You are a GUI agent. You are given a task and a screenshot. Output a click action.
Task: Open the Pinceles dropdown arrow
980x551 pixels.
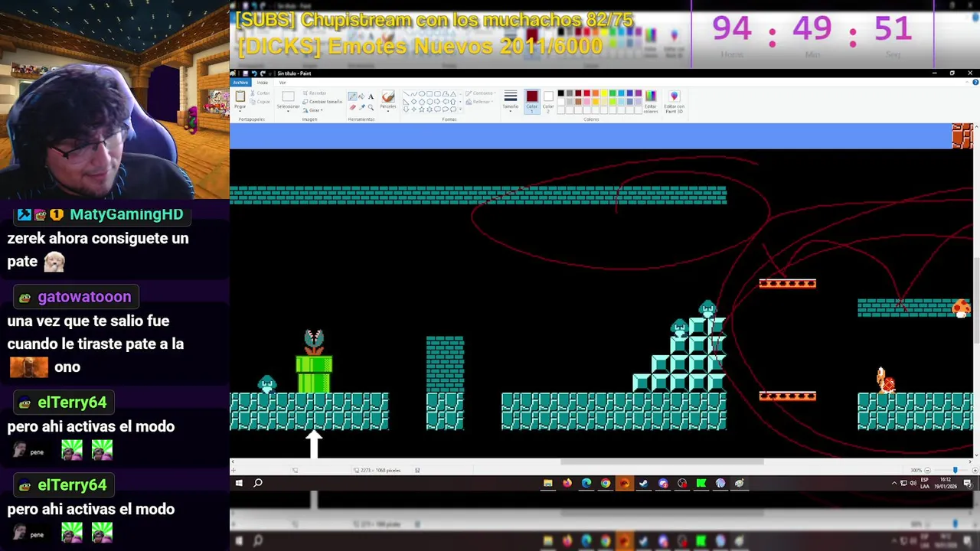pyautogui.click(x=388, y=111)
